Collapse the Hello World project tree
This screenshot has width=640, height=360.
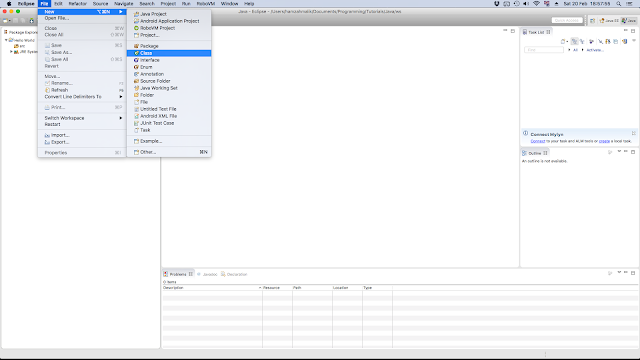pos(6,40)
